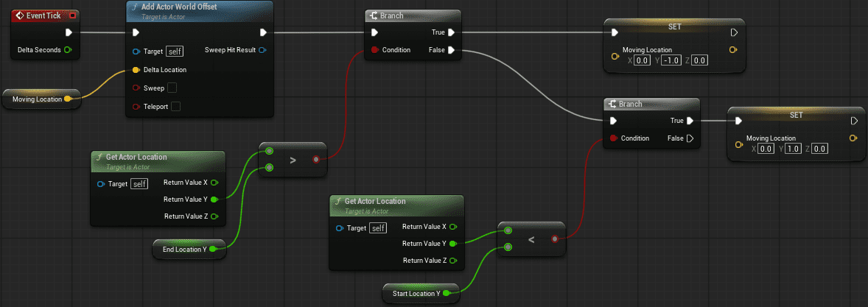Click the greater-than node's boolean output pin
The height and width of the screenshot is (307, 868).
click(x=316, y=160)
